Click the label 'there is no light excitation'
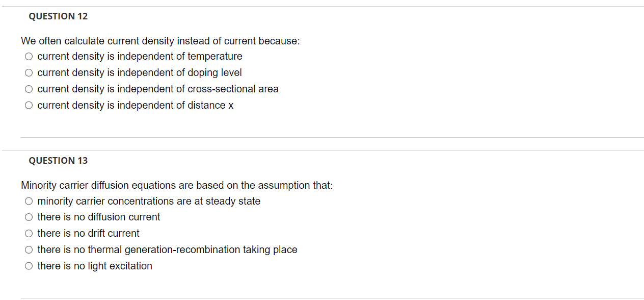 click(95, 266)
